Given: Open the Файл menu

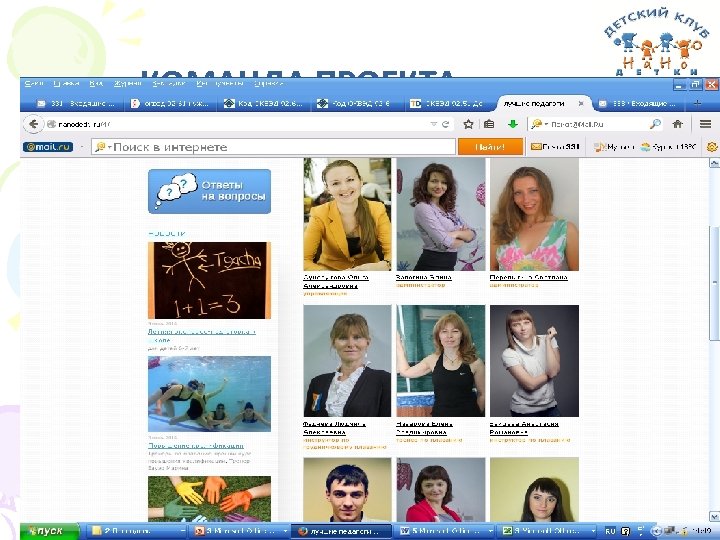Looking at the screenshot, I should 34,84.
